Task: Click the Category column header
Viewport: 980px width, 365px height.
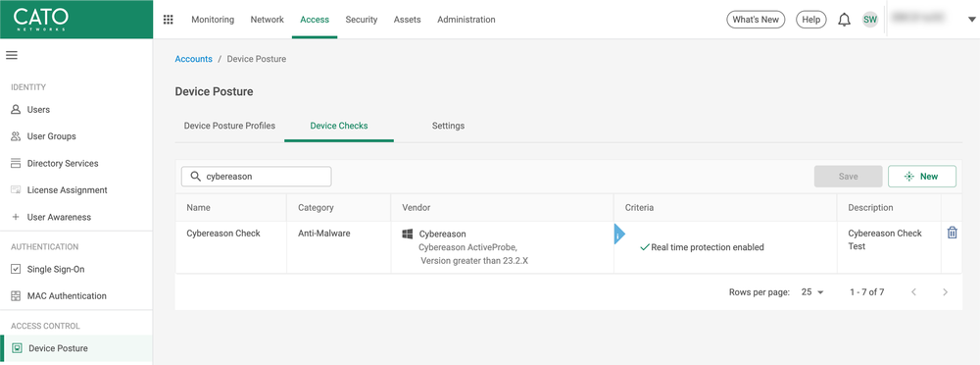Action: pyautogui.click(x=316, y=208)
